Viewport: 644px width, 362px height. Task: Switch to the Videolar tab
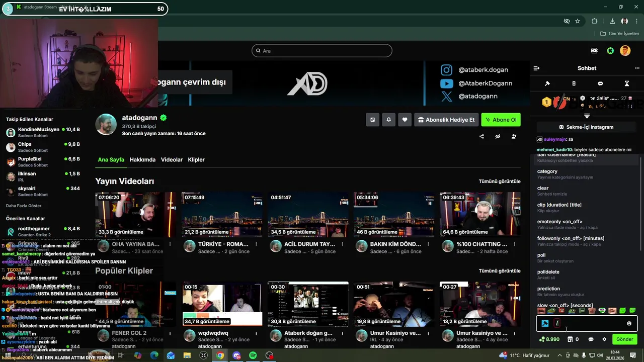(x=172, y=159)
